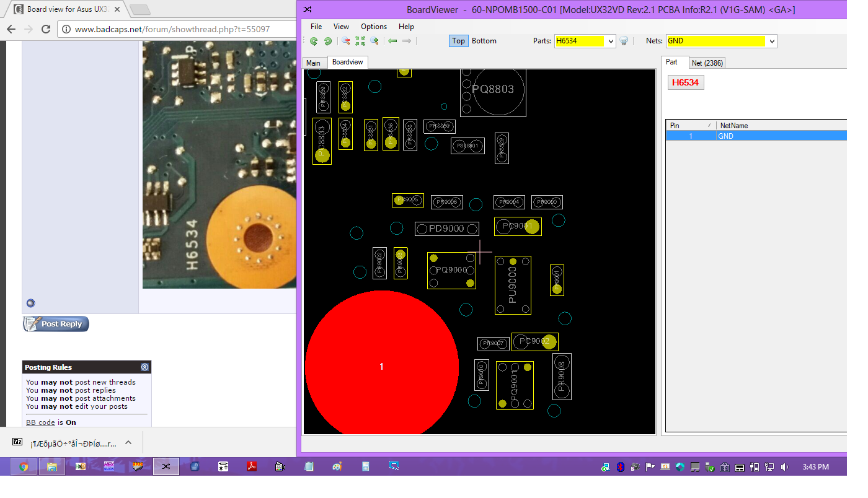The height and width of the screenshot is (498, 868).
Task: Open Google Chrome from the taskbar
Action: pos(24,466)
